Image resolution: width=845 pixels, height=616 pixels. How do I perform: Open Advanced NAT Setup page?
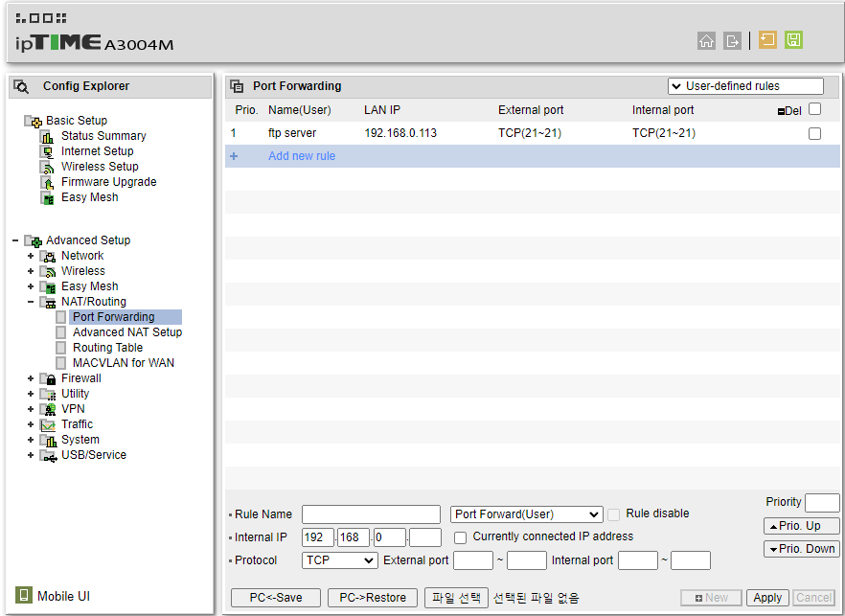tap(126, 332)
